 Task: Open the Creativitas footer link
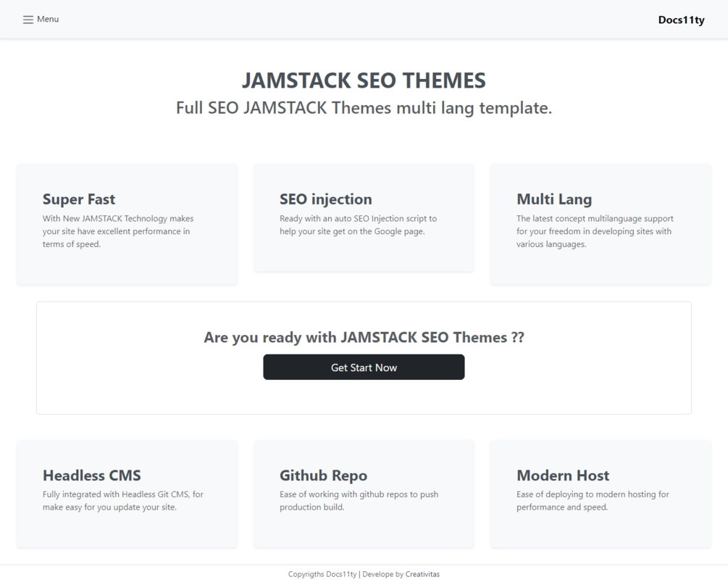[x=422, y=574]
